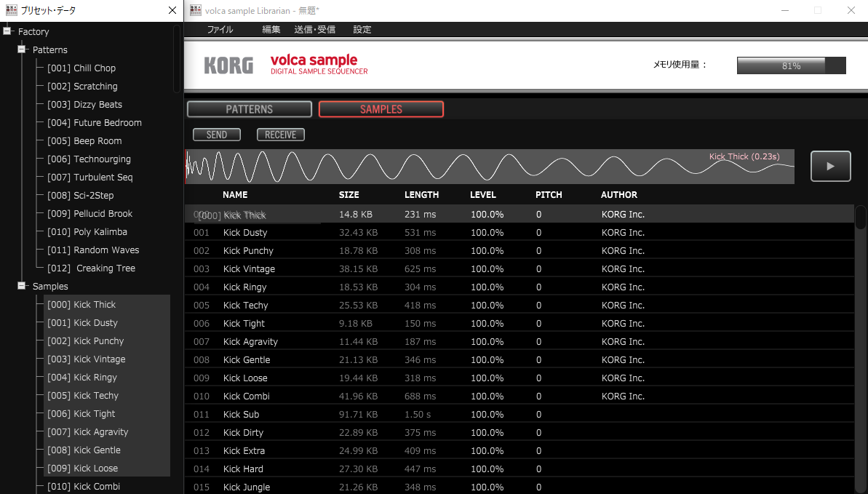Select [007] Turbulent Seq pattern
This screenshot has width=868, height=494.
[x=89, y=178]
